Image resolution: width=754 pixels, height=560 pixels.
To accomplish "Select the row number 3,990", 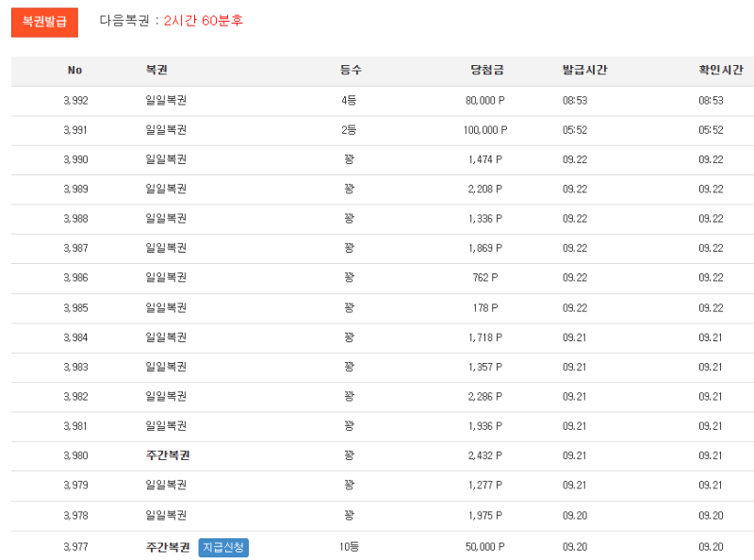I will tap(76, 159).
